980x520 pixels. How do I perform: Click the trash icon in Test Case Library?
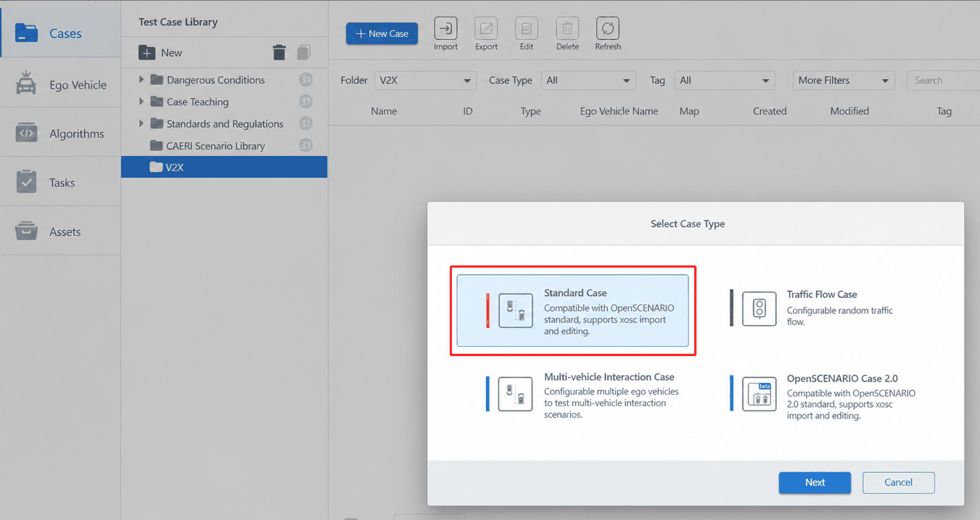click(279, 52)
